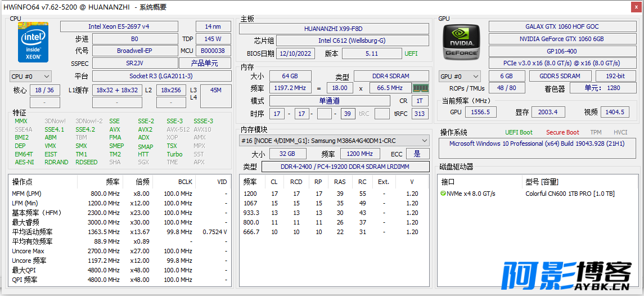Click the 18 / 36 cores value
The image size is (644, 296).
[45, 90]
